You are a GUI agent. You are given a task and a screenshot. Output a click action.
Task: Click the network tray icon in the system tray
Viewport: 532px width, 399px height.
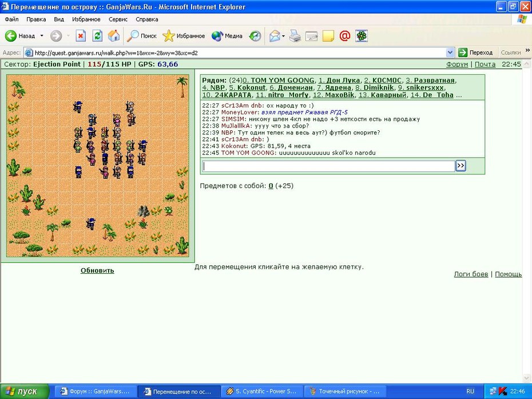point(493,391)
